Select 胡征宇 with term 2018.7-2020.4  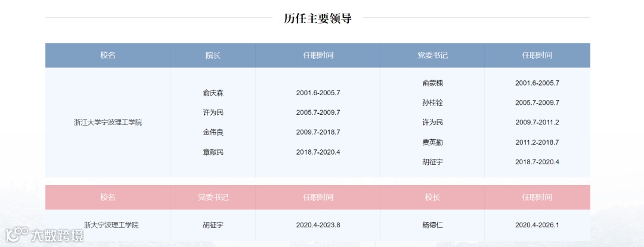[x=432, y=162]
